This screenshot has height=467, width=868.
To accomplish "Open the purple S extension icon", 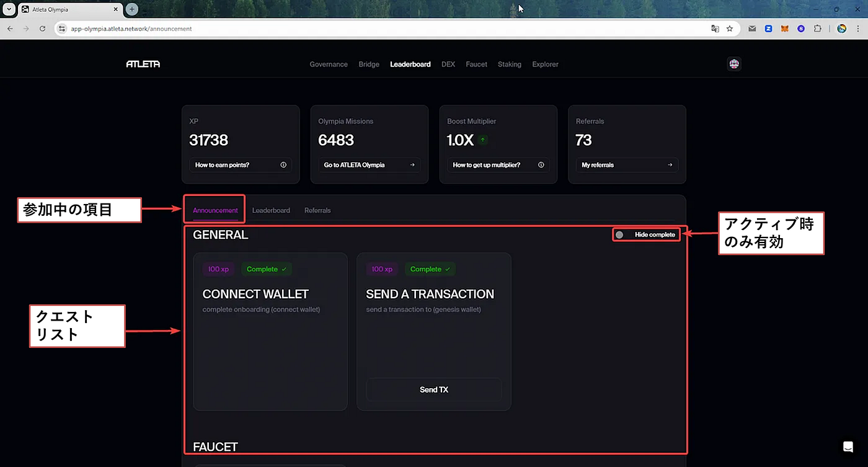I will click(x=800, y=29).
